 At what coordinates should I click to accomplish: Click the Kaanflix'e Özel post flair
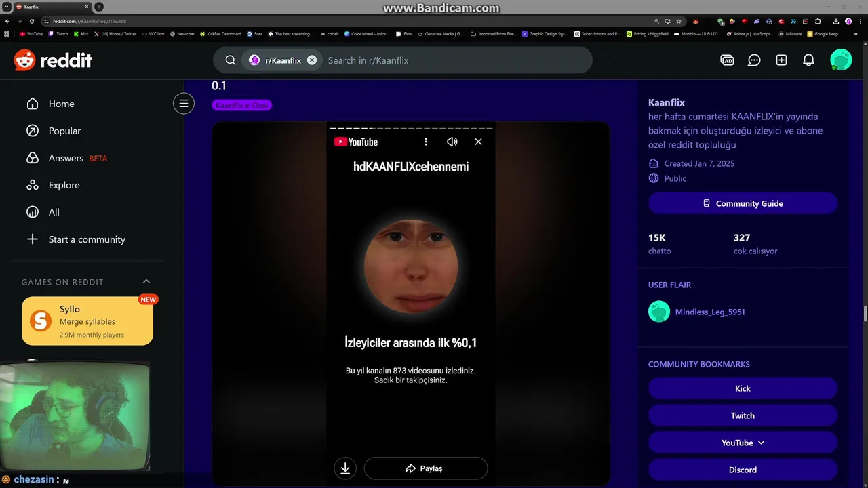point(242,105)
